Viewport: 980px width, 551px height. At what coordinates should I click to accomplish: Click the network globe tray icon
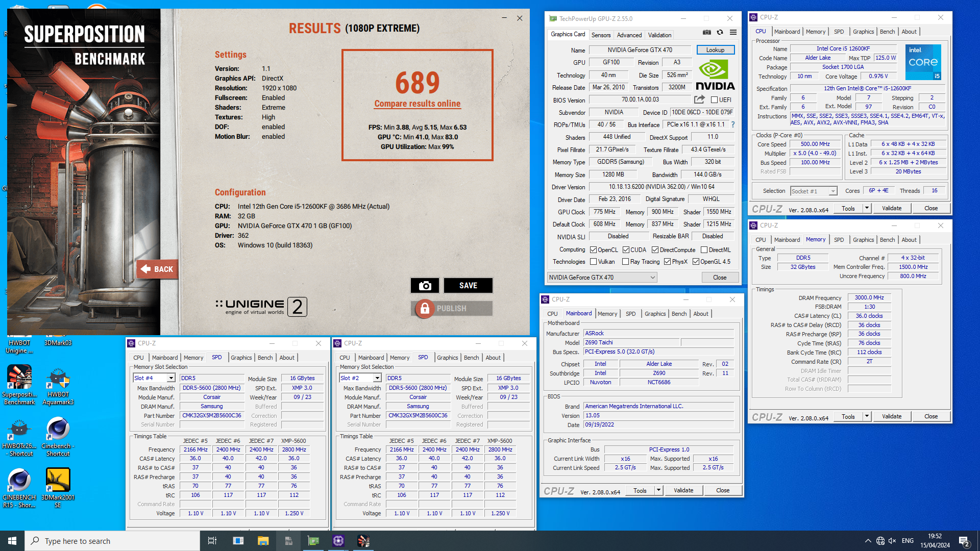[x=880, y=541]
